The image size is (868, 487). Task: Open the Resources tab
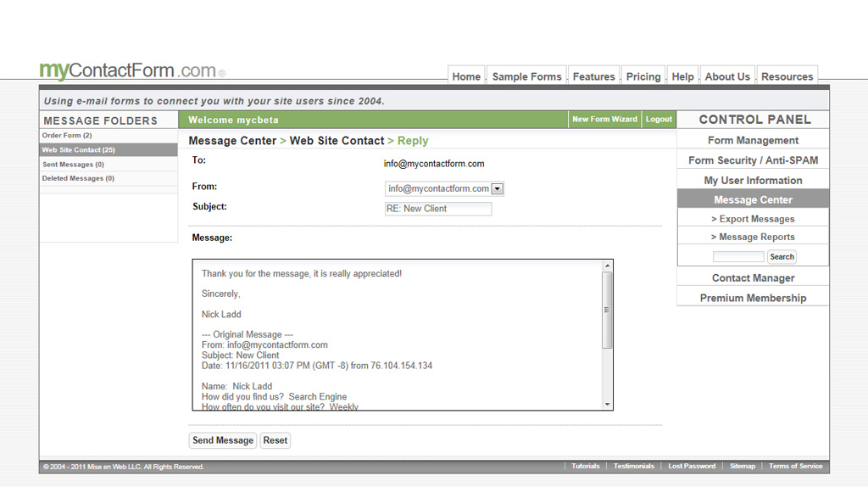pyautogui.click(x=787, y=76)
